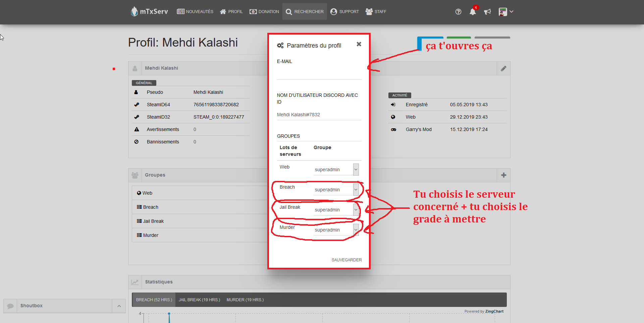Open the Staff page
Screen dimensions: 644x323
[x=376, y=11]
